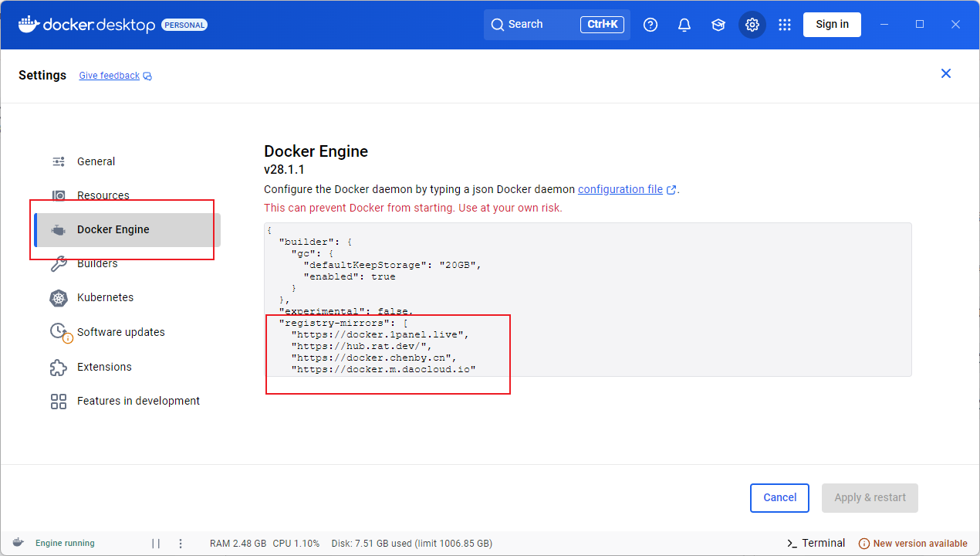980x556 pixels.
Task: Open the Learning center graduation cap icon
Action: [x=718, y=25]
